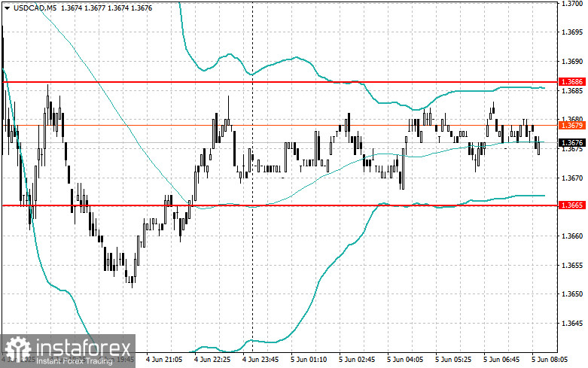Click the small triangle beside USDCAD,M5 title
The width and height of the screenshot is (588, 368).
tap(7, 8)
